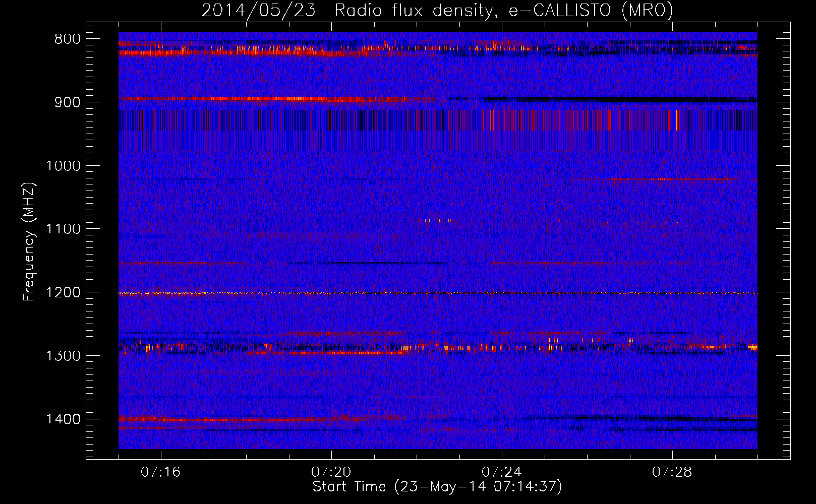The height and width of the screenshot is (504, 816).
Task: Click the 'Frequency (MHZ)' axis label
Action: tap(29, 241)
